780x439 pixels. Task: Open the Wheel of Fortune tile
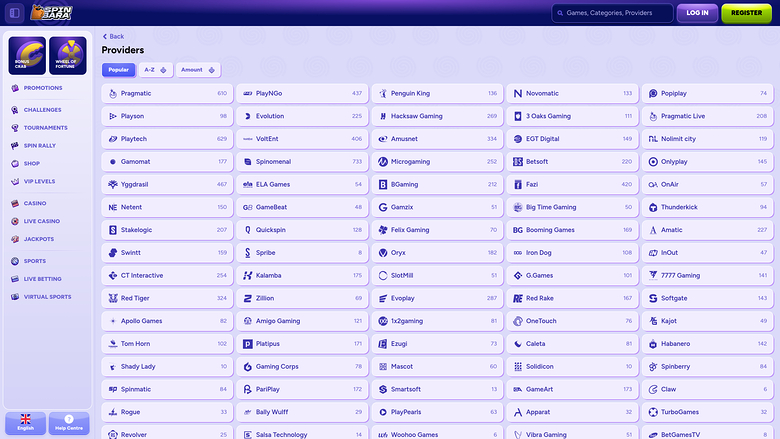tap(69, 55)
